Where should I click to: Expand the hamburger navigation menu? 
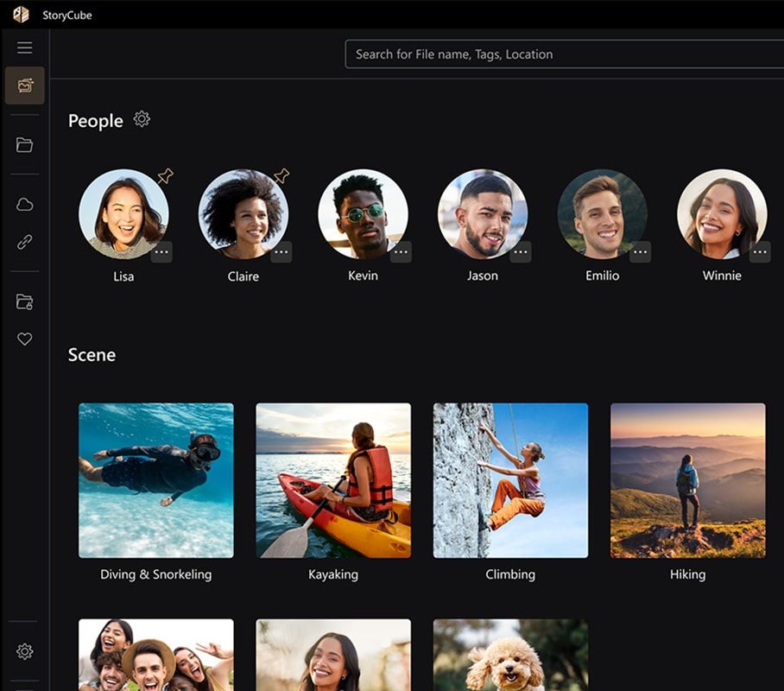24,48
